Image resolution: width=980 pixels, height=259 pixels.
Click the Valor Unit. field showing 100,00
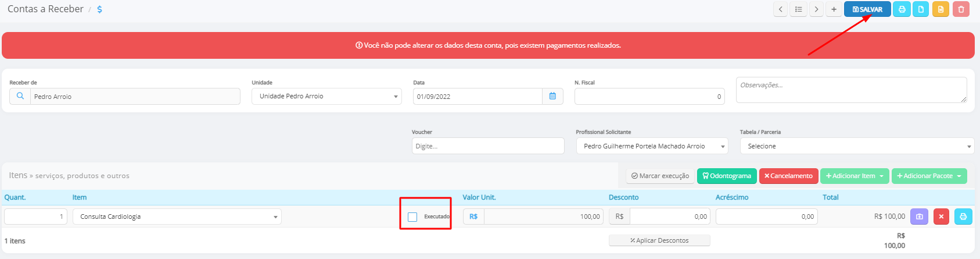pyautogui.click(x=544, y=217)
